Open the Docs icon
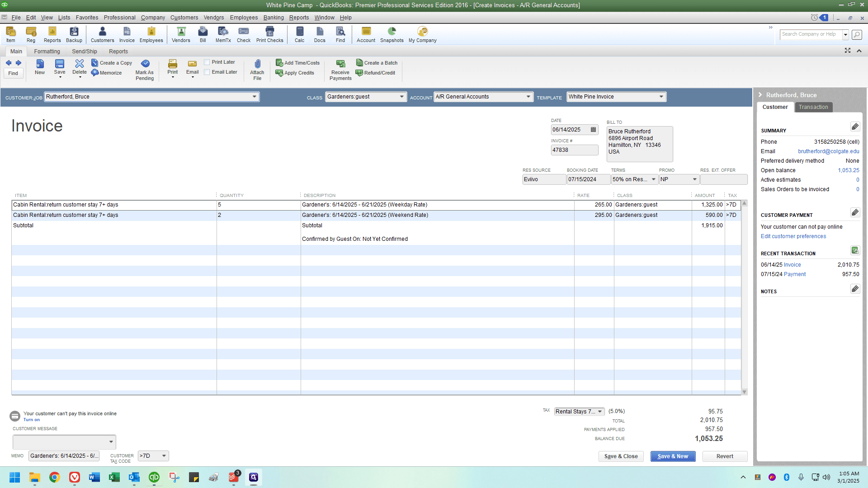Viewport: 868px width, 488px height. pyautogui.click(x=320, y=34)
